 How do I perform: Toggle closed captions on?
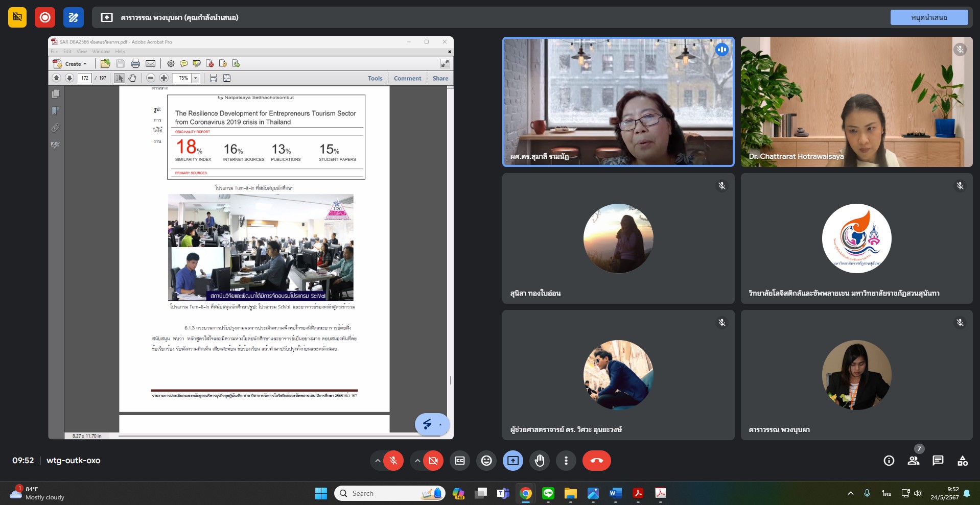460,461
